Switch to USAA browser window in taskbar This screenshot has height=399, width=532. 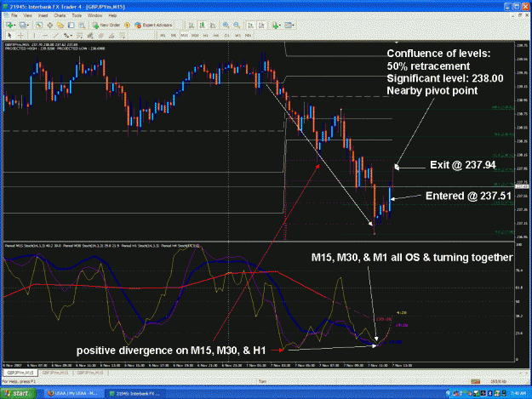[72, 394]
